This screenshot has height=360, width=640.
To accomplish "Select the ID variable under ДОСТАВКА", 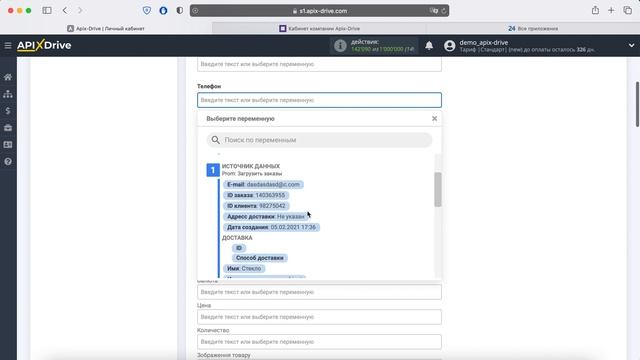I will (239, 248).
